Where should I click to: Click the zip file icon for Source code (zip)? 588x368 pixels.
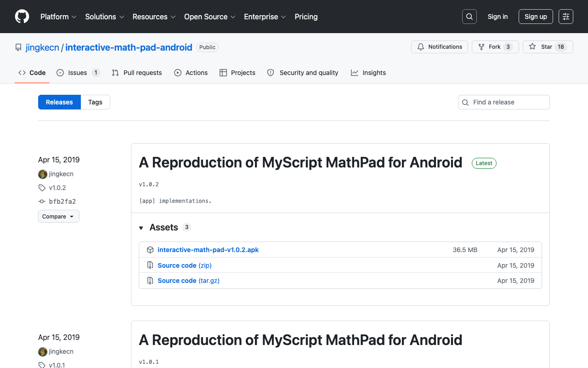(150, 265)
